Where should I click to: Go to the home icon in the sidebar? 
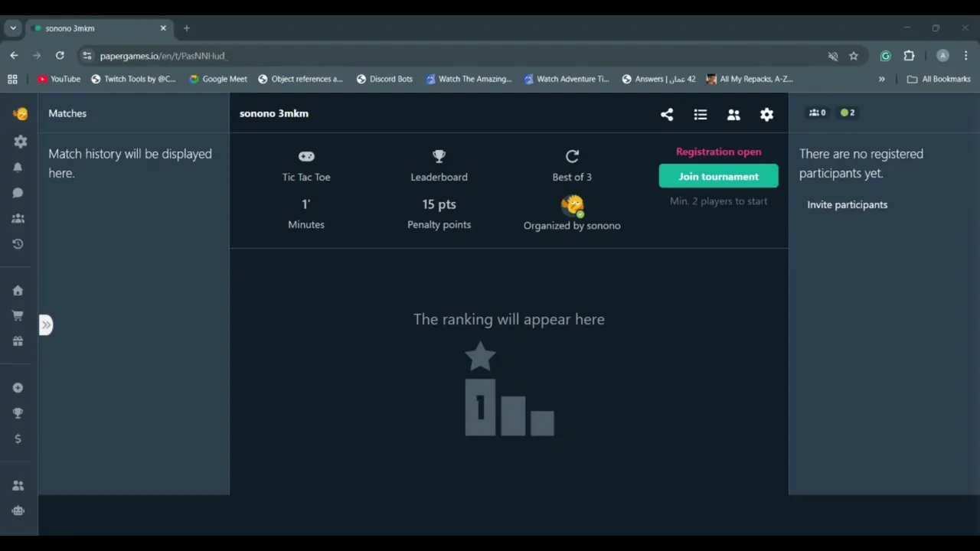pos(18,291)
